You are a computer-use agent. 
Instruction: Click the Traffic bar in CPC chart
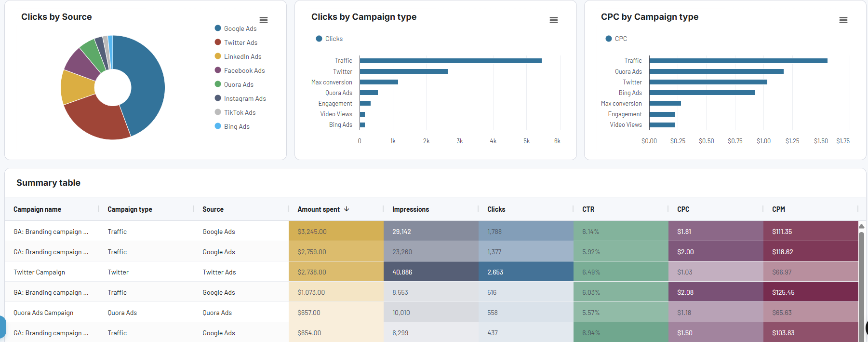tap(738, 61)
